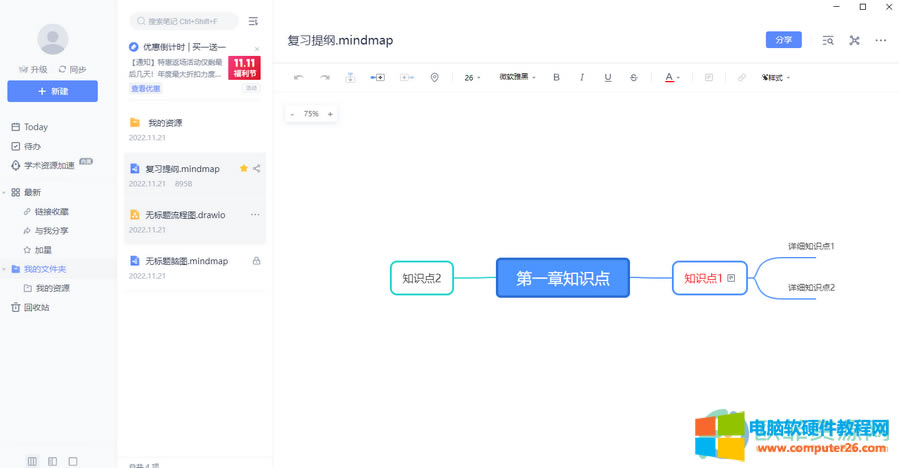Toggle the star on 复习提纲.mindmap
The image size is (899, 468).
point(243,169)
